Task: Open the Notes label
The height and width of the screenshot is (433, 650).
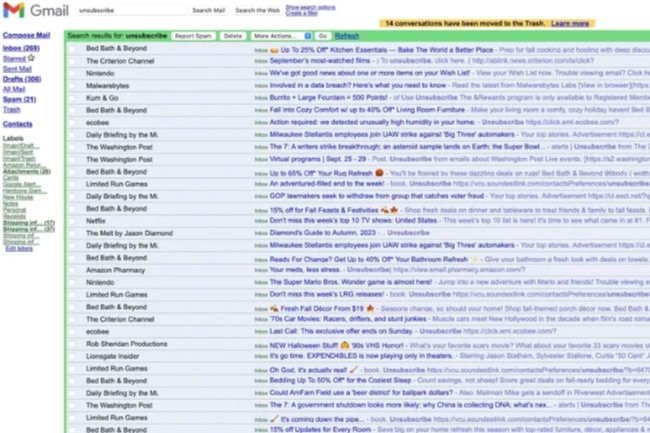Action: click(10, 203)
